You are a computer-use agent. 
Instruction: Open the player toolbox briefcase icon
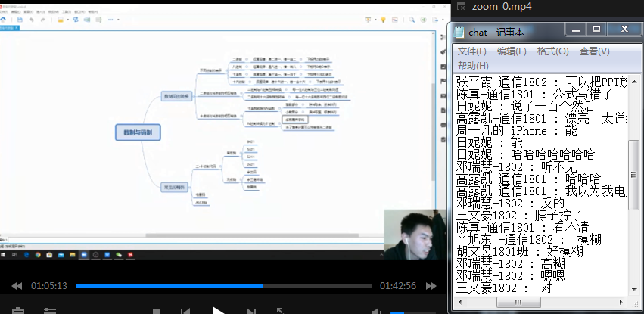[x=17, y=311]
